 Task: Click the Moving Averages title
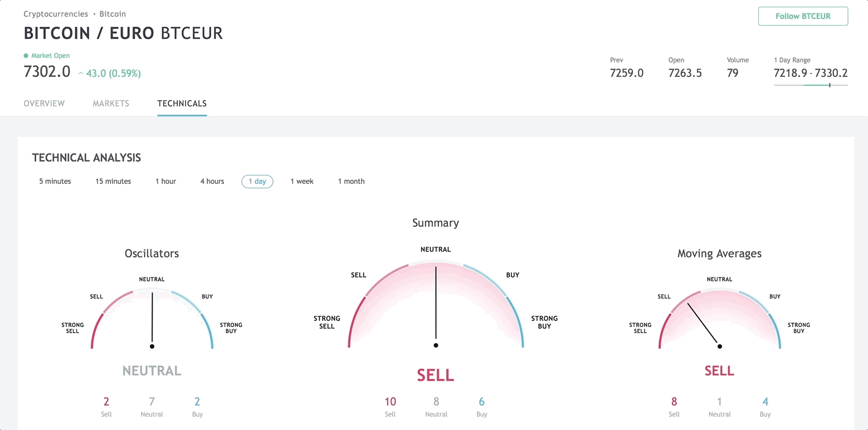point(719,253)
